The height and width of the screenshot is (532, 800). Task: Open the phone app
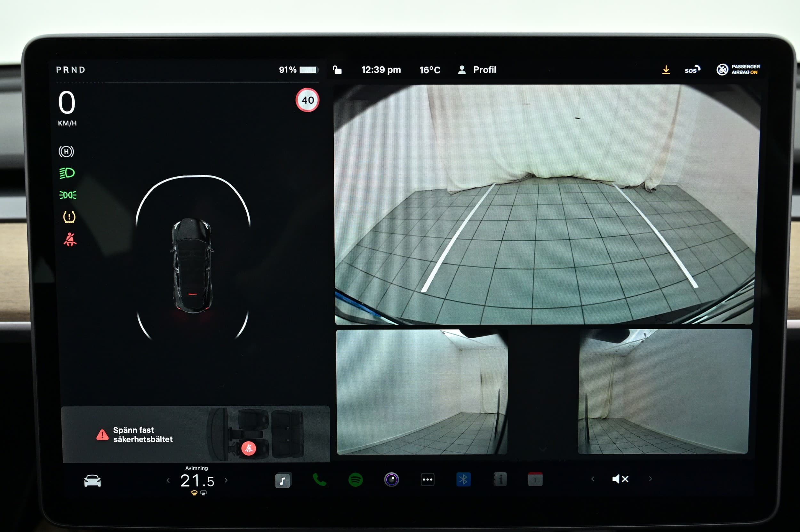(319, 480)
